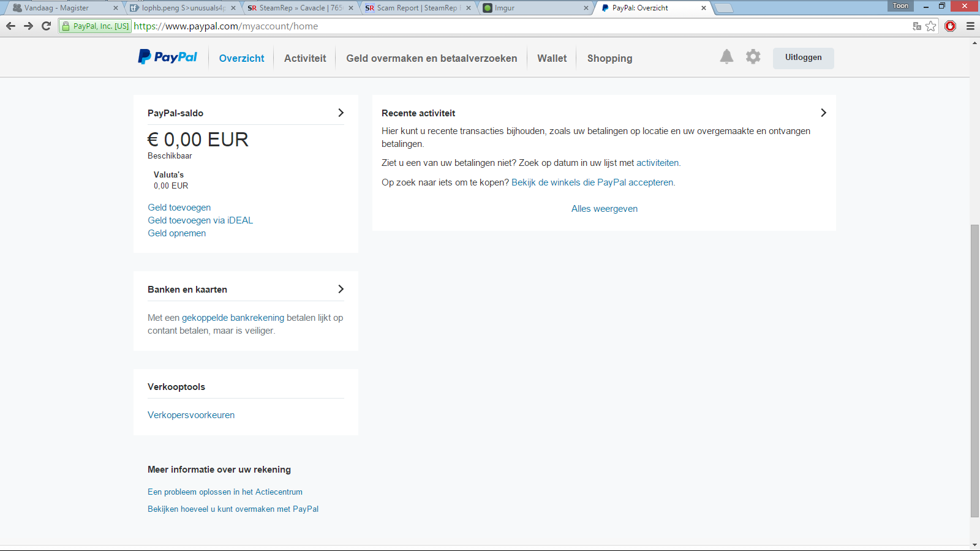Open PayPal settings gear icon
The width and height of the screenshot is (980, 551).
[x=753, y=57]
